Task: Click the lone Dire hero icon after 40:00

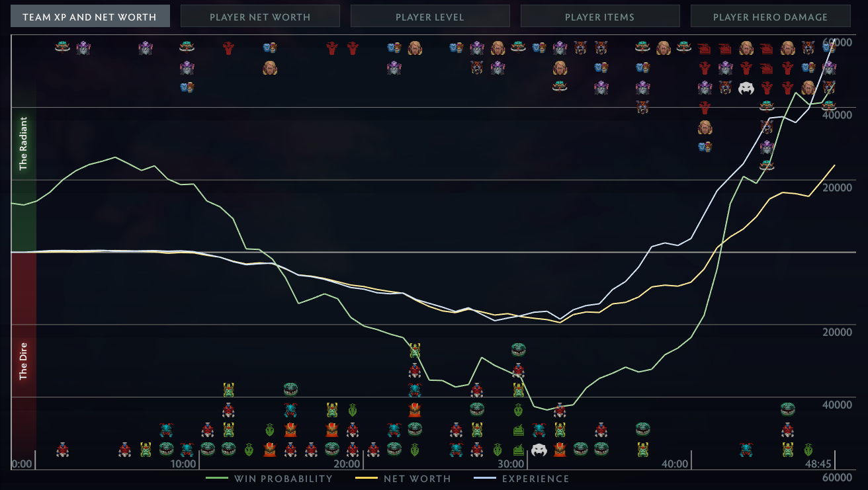Action: 746,450
